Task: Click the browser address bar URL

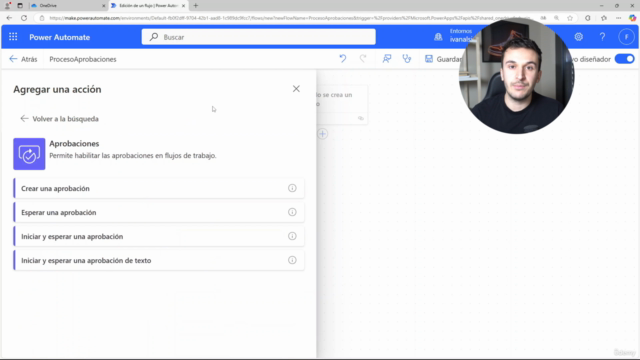Action: tap(290, 18)
